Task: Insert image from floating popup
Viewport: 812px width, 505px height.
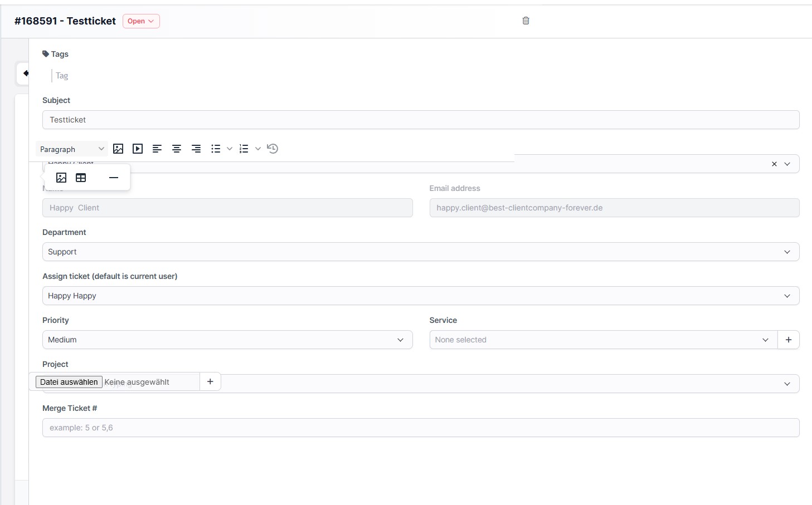Action: 61,178
